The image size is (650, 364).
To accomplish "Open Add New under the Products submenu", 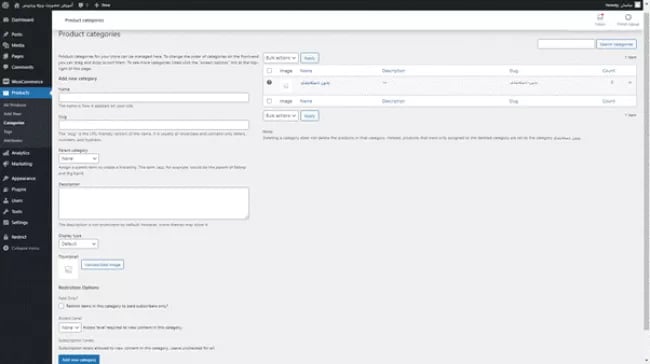I will 12,114.
